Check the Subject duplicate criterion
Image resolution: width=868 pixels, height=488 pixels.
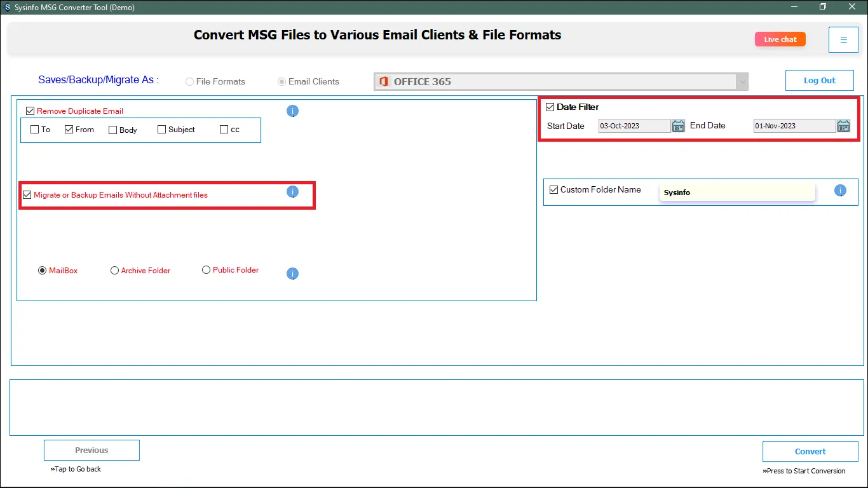click(x=162, y=130)
